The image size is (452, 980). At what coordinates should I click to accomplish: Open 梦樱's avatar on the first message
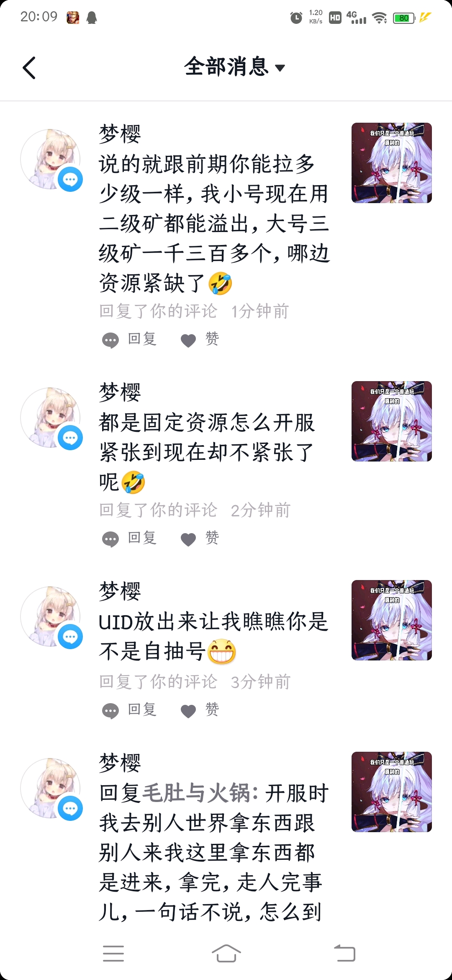click(51, 159)
